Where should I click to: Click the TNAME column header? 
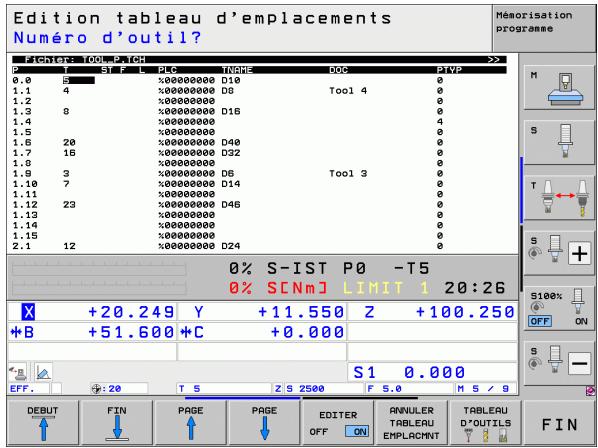click(x=237, y=70)
